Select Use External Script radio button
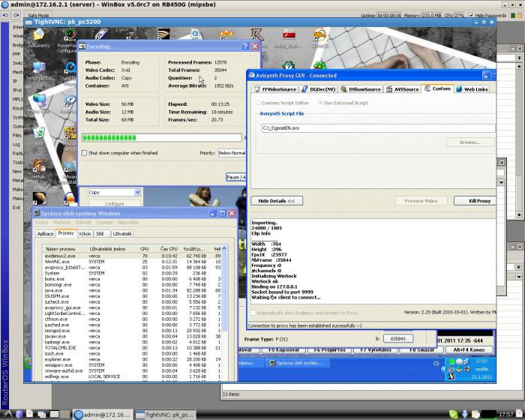Image resolution: width=525 pixels, height=420 pixels. [x=320, y=103]
